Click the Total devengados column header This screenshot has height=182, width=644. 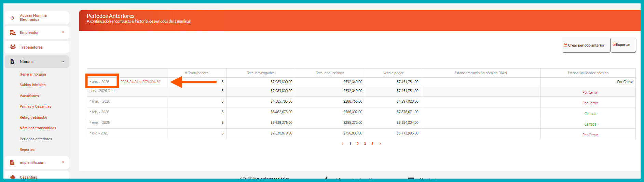(261, 73)
